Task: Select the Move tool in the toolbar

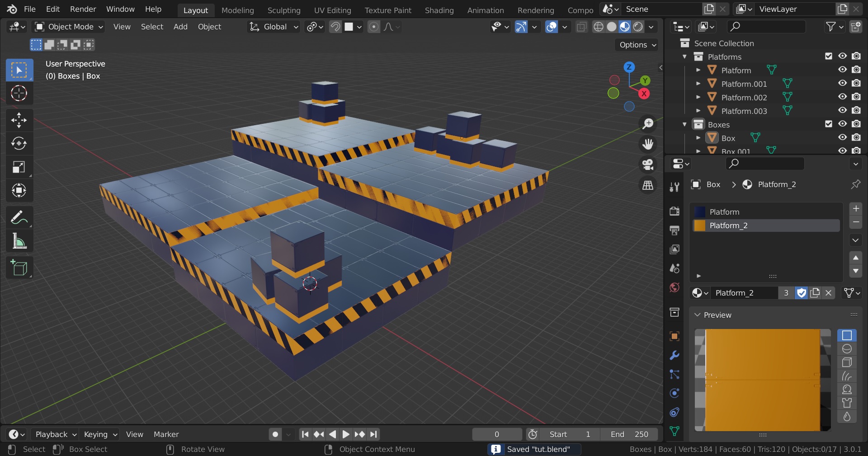Action: pyautogui.click(x=19, y=120)
